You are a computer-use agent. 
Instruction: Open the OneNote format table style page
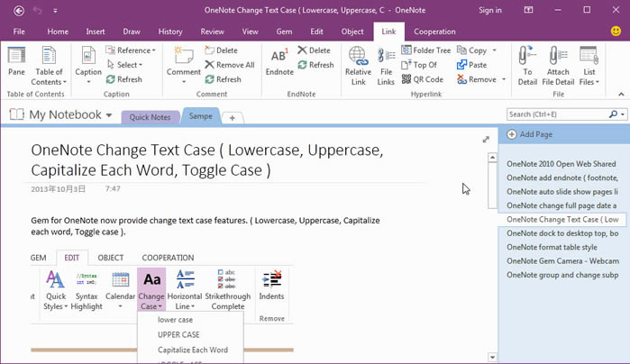[552, 247]
